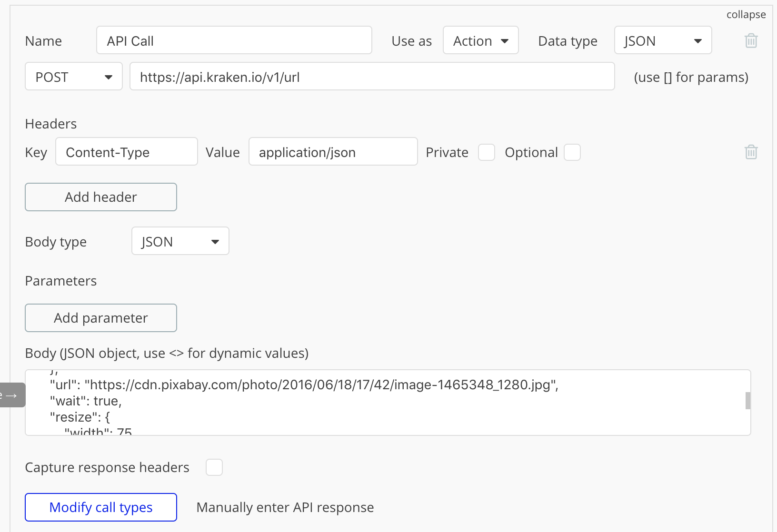Screen dimensions: 777x532
Task: Click the API Call name field
Action: point(234,40)
